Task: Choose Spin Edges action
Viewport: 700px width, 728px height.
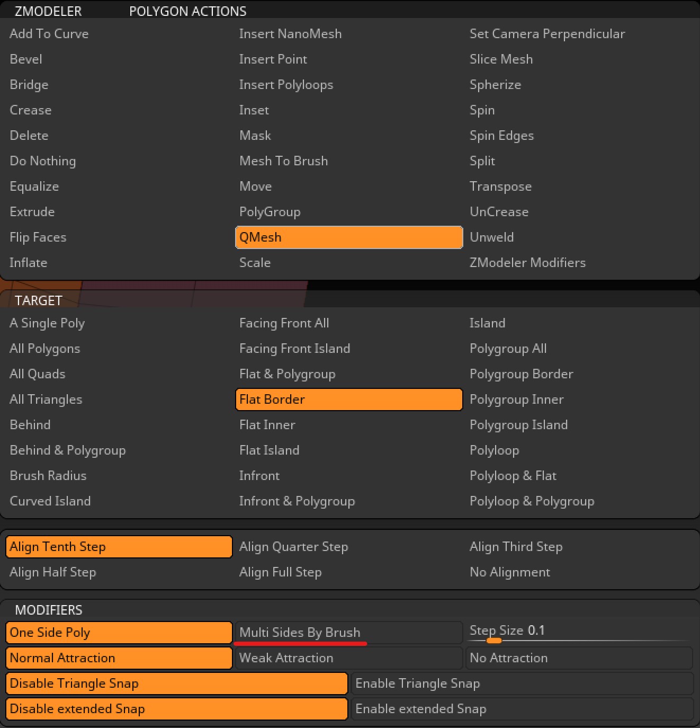Action: point(501,135)
